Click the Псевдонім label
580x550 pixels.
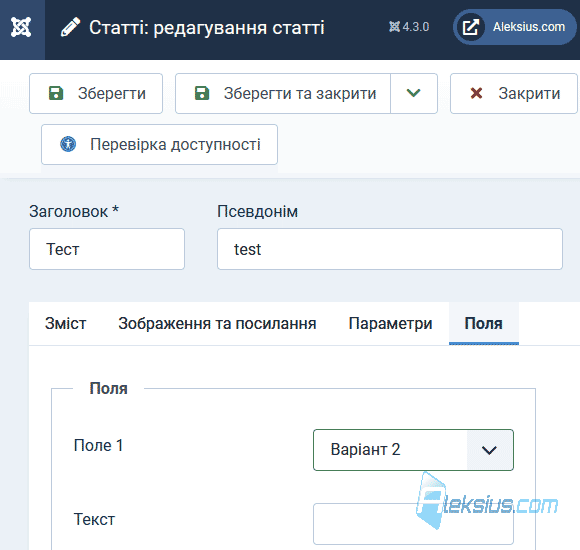pos(257,212)
